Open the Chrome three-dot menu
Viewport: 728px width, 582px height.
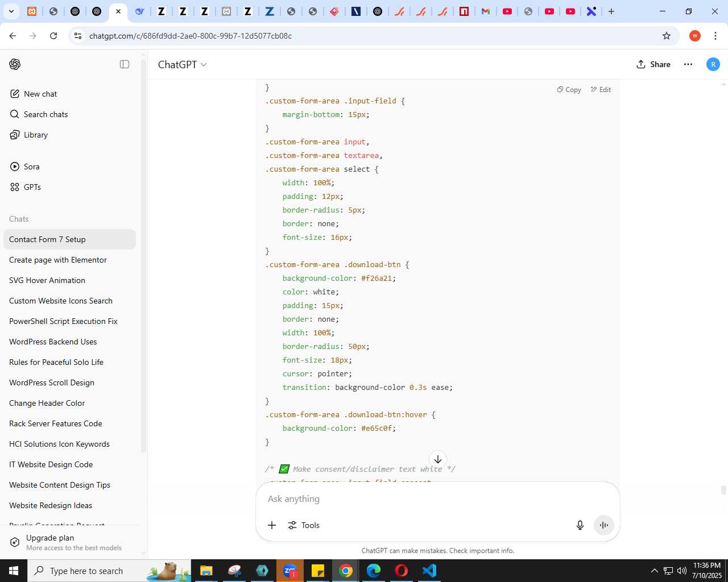coord(715,36)
